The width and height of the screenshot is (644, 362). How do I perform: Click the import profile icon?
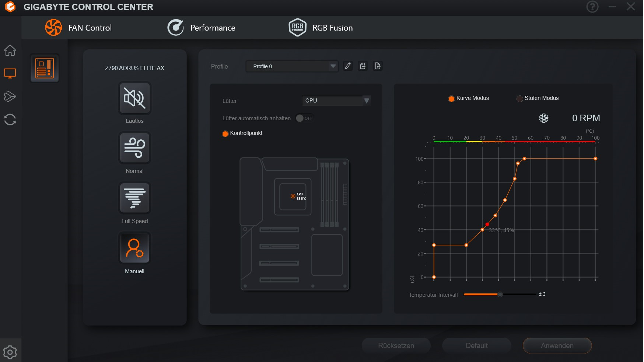pyautogui.click(x=378, y=66)
